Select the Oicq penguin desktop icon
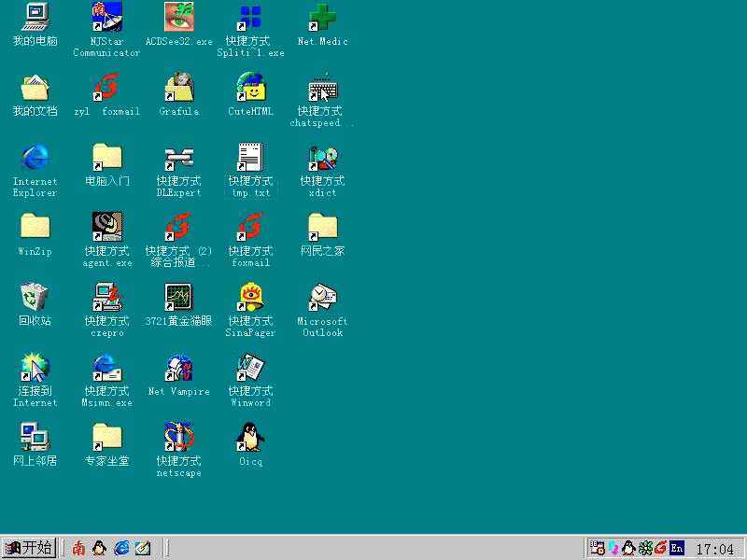The image size is (747, 560). pyautogui.click(x=250, y=437)
